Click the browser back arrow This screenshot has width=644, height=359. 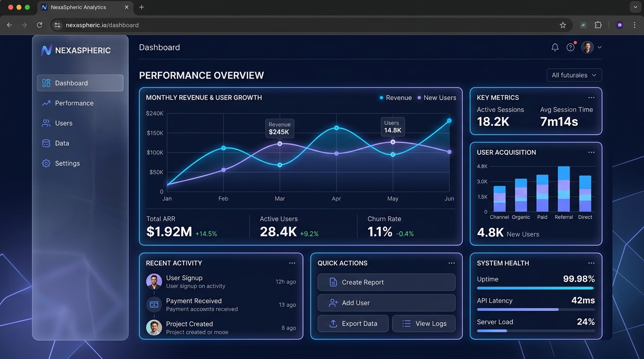(9, 25)
